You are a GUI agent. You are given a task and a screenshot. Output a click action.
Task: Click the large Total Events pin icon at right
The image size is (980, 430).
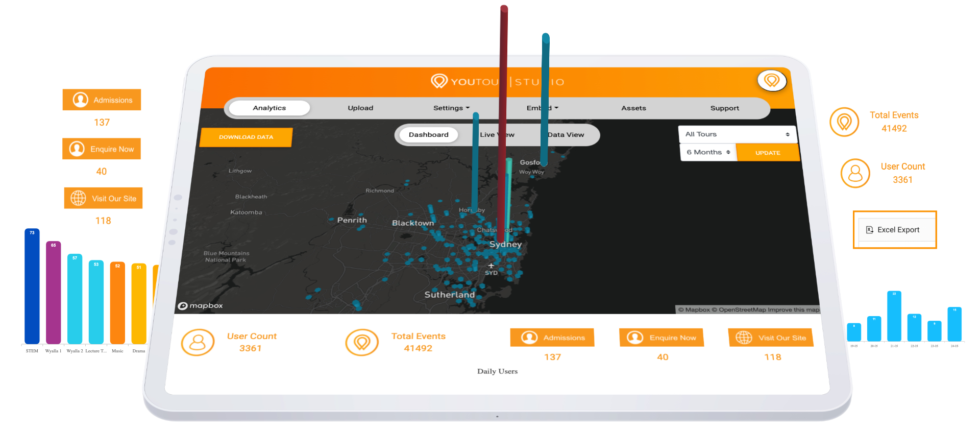(844, 122)
